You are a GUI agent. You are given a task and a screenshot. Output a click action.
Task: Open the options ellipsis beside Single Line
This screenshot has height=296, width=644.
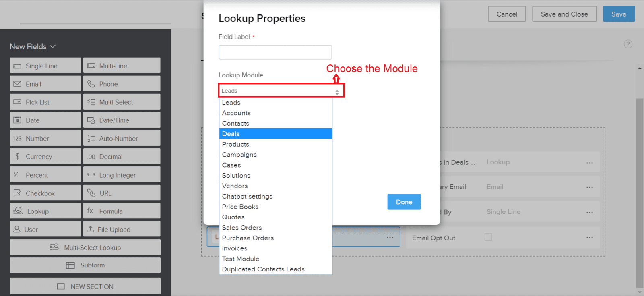[x=590, y=213]
